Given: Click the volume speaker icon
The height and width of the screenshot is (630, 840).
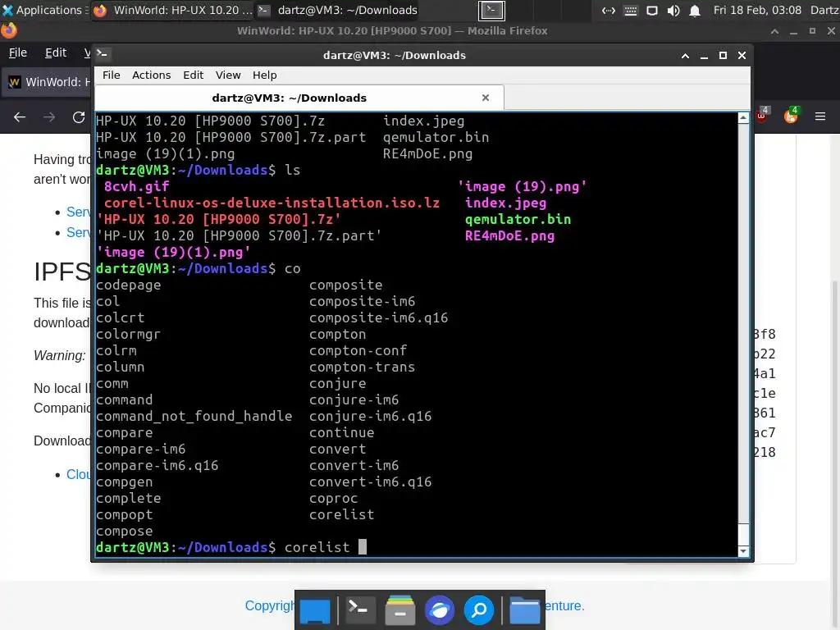Looking at the screenshot, I should (x=673, y=11).
